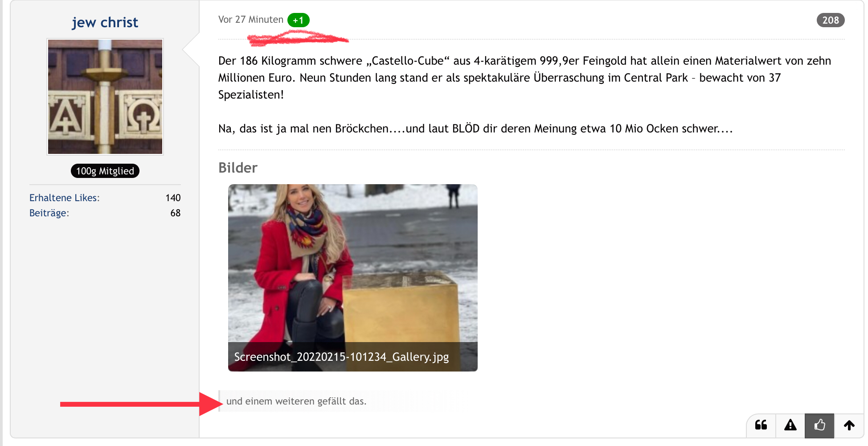This screenshot has width=868, height=446.
Task: Open jew christ's profile name link
Action: tap(105, 22)
